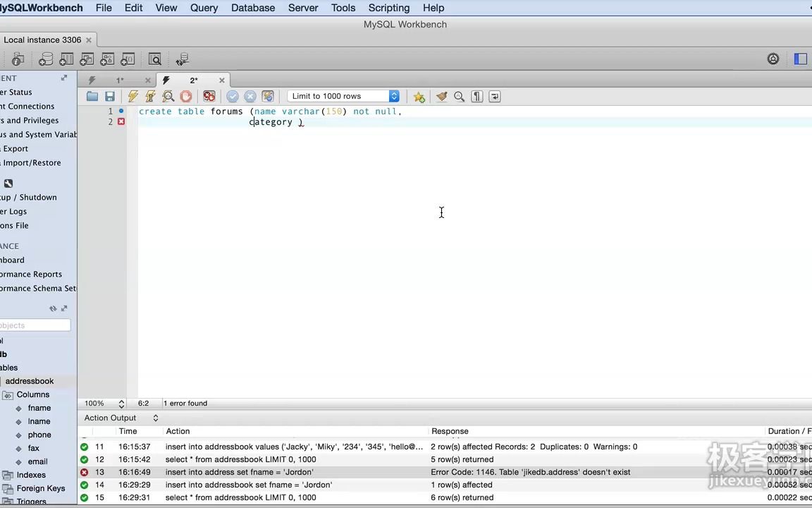
Task: Open the create new schema icon
Action: (45, 59)
